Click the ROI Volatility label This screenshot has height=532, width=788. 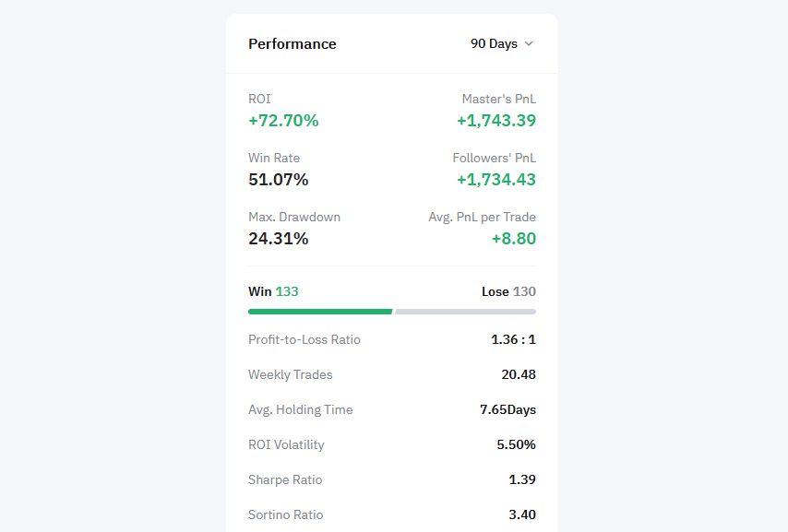coord(286,444)
